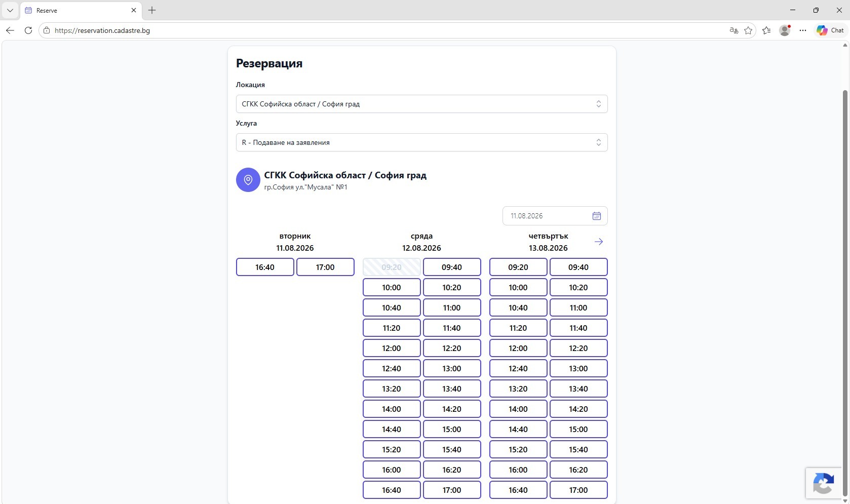This screenshot has height=504, width=850.
Task: Open Copilot Chat sidebar
Action: coord(830,30)
